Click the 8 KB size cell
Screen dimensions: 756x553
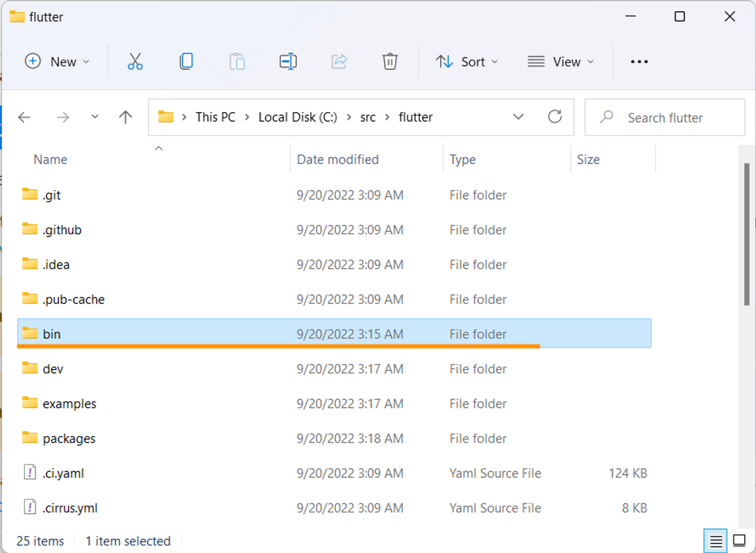(x=633, y=508)
